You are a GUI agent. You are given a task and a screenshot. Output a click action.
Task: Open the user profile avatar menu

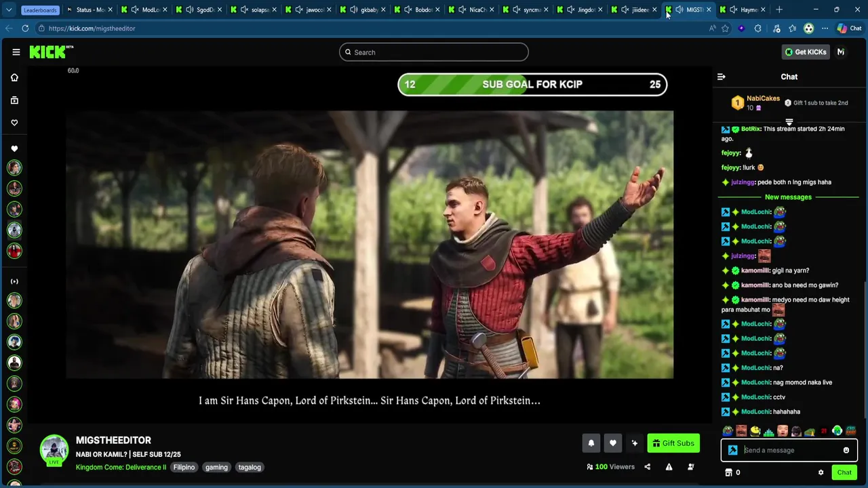coord(841,52)
